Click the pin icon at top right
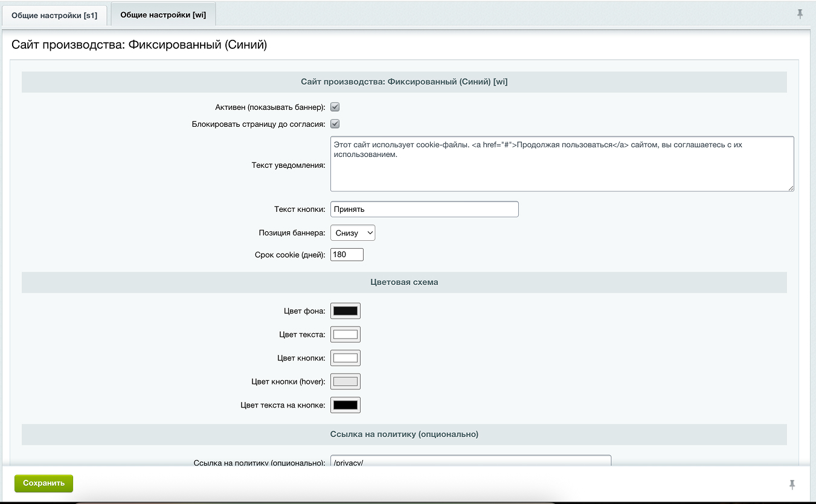Viewport: 816px width, 504px height. click(800, 14)
